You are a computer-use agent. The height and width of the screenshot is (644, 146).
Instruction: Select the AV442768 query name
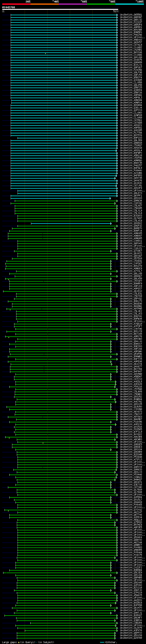coord(8,7)
